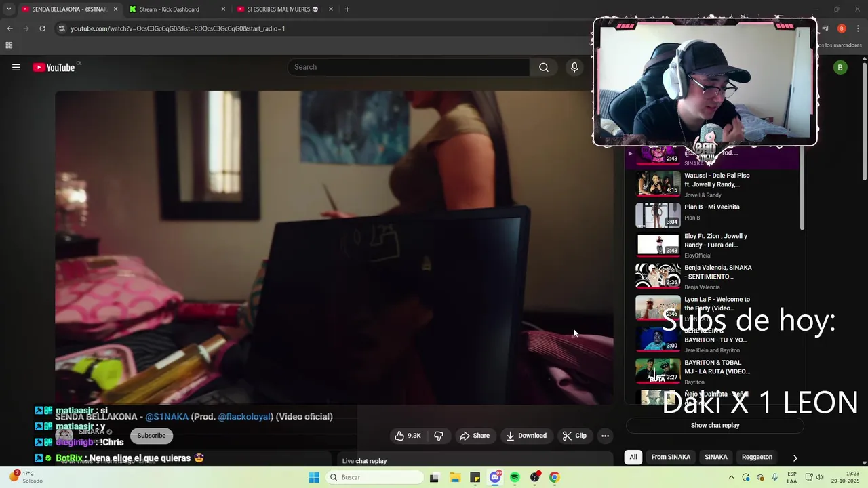
Task: Show hidden system tray icons
Action: click(x=731, y=477)
